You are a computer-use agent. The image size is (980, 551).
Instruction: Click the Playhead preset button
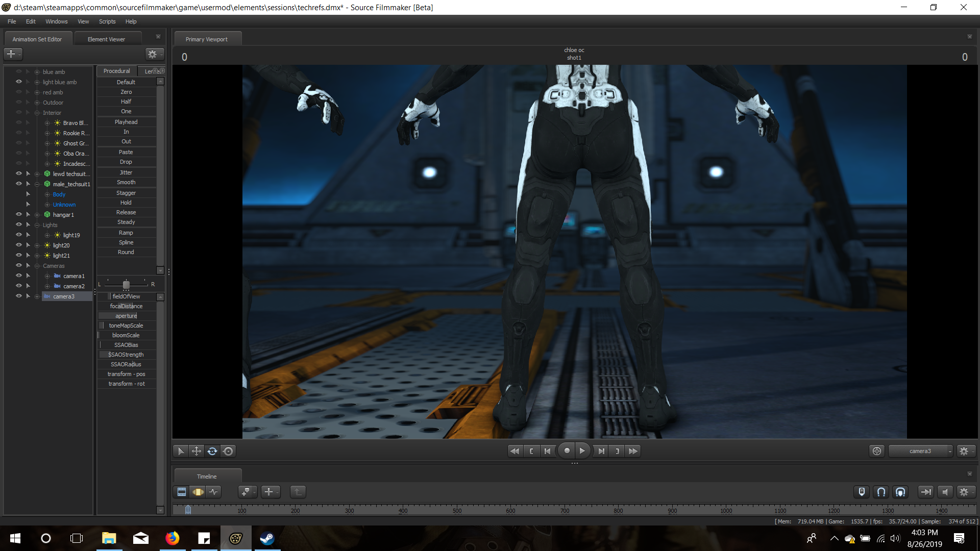[x=126, y=122]
